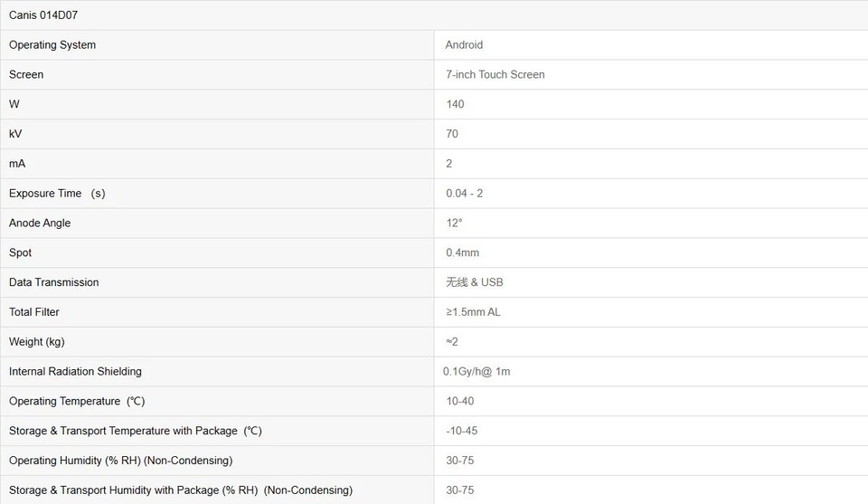Click the Data Transmission label
This screenshot has height=504, width=868.
coord(54,282)
